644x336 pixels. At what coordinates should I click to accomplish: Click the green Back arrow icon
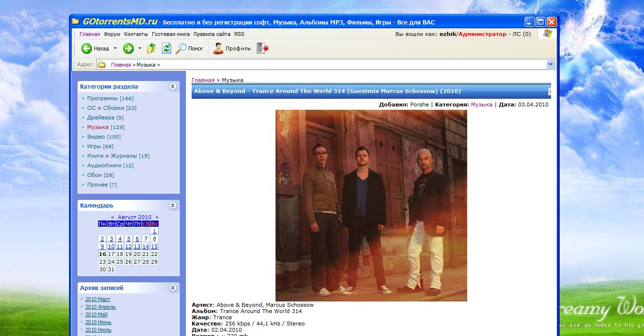tap(86, 48)
